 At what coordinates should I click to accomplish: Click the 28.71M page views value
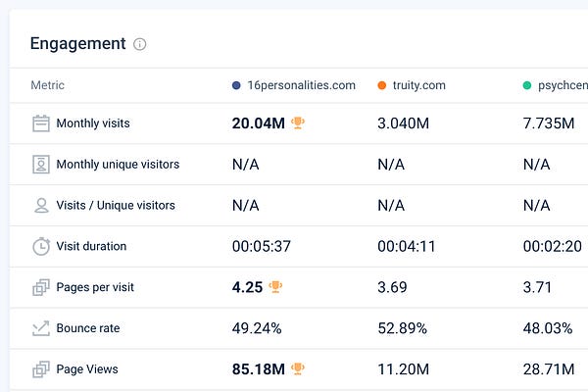(x=549, y=369)
